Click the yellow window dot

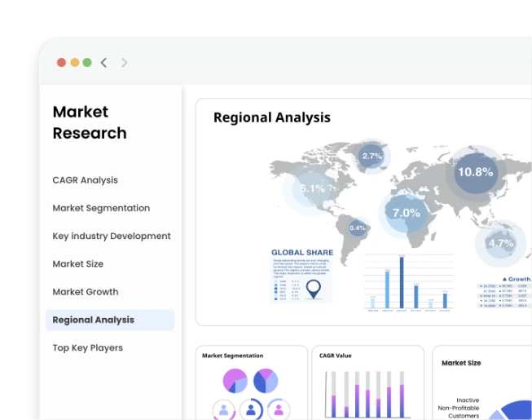pyautogui.click(x=75, y=63)
